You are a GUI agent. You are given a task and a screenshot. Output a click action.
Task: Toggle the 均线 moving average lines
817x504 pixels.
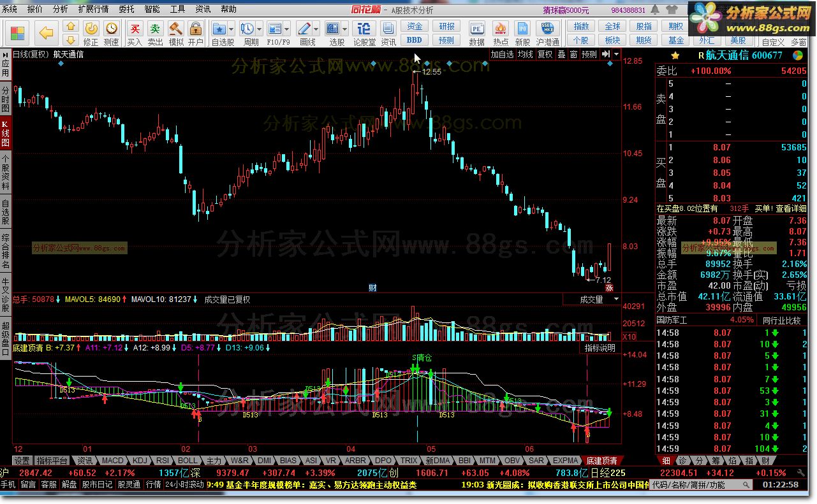(x=526, y=55)
